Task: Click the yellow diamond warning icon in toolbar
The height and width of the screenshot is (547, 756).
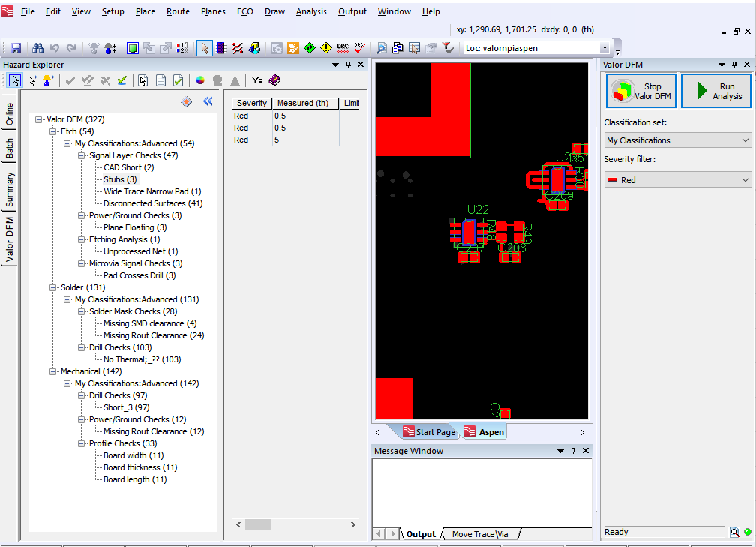Action: coord(325,48)
